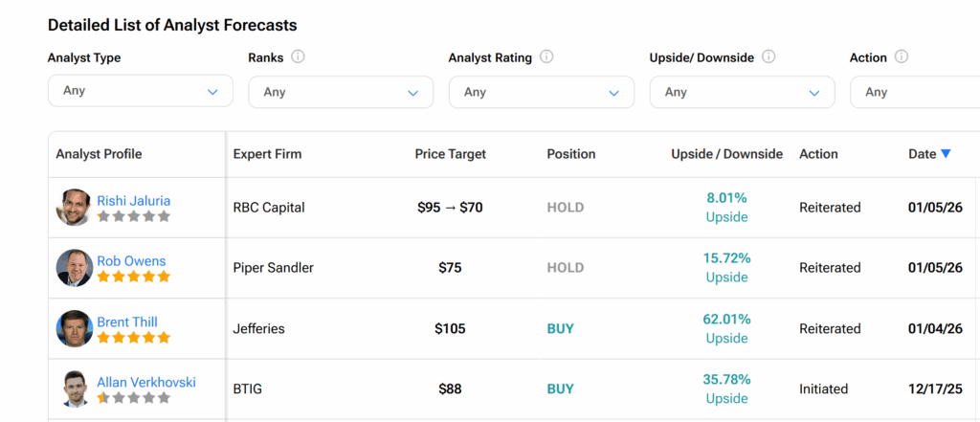Click the Ranks info icon
Screen dimensions: 980x422
pyautogui.click(x=298, y=57)
